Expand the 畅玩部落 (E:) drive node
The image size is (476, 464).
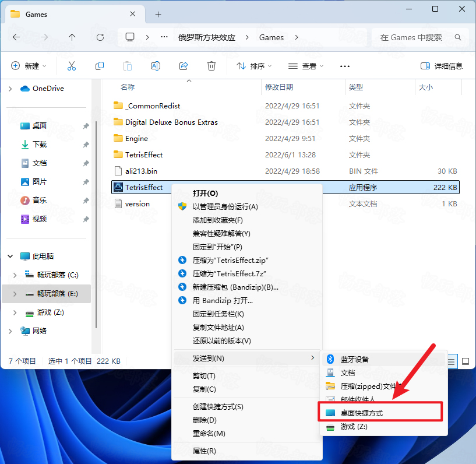tap(15, 294)
